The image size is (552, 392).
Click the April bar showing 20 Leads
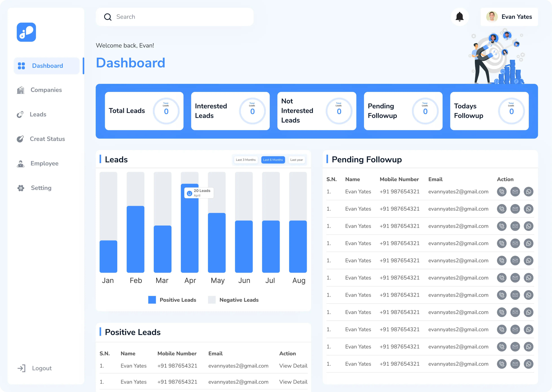pyautogui.click(x=190, y=229)
